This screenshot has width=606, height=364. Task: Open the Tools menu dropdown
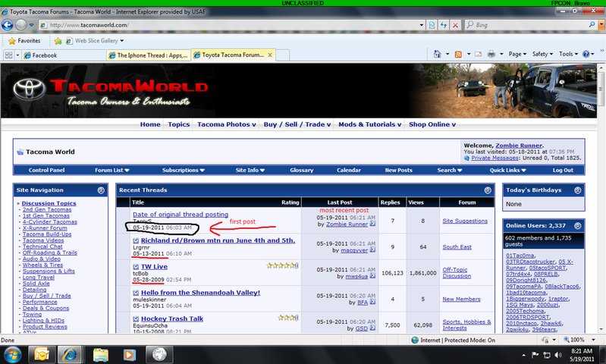pyautogui.click(x=568, y=54)
